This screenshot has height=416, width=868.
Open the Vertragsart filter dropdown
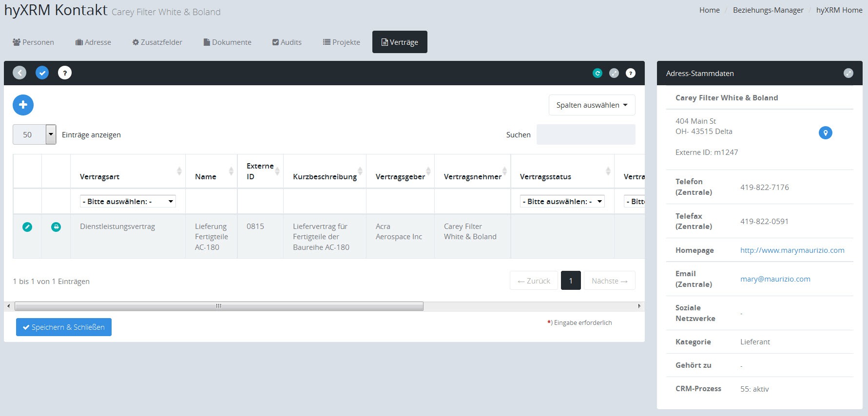[x=128, y=201]
